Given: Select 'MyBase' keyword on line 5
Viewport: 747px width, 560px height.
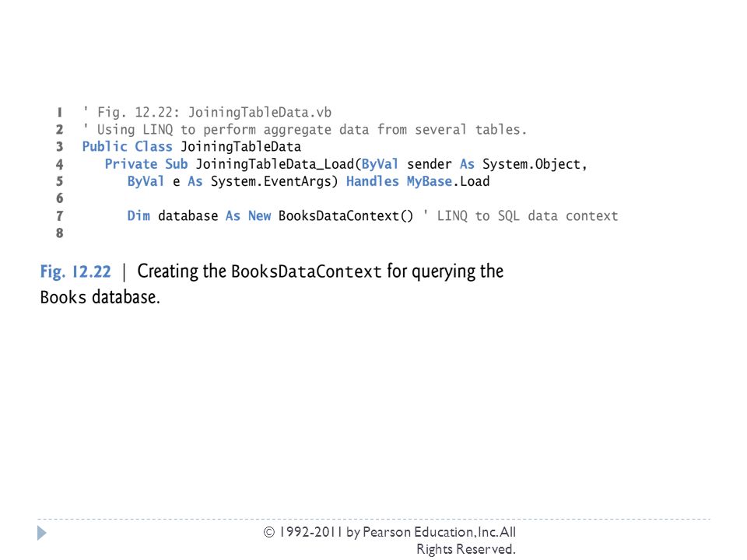Looking at the screenshot, I should pos(430,182).
